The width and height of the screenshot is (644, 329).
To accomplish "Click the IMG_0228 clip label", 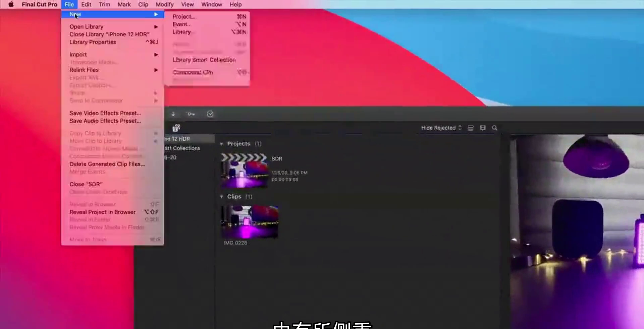I will pyautogui.click(x=235, y=243).
